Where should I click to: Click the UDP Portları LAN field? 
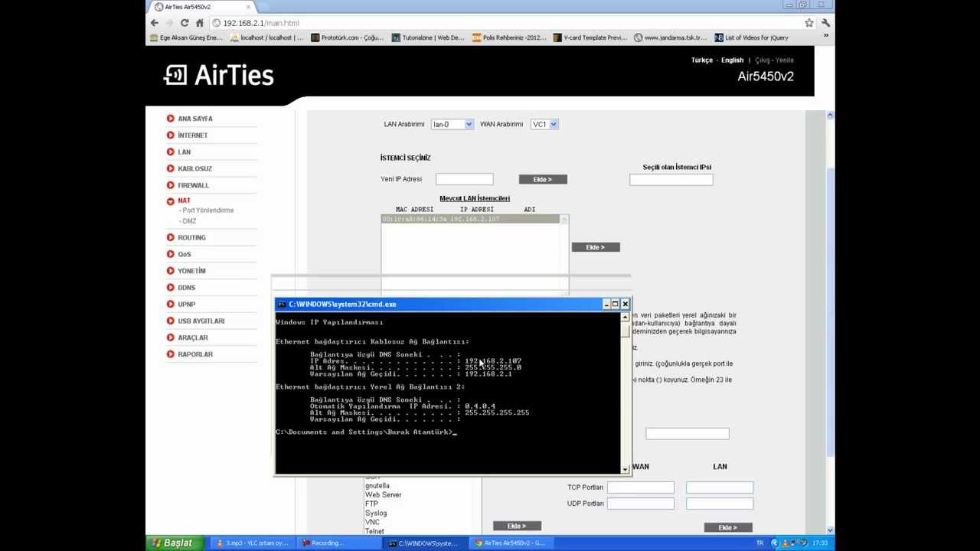click(x=720, y=504)
